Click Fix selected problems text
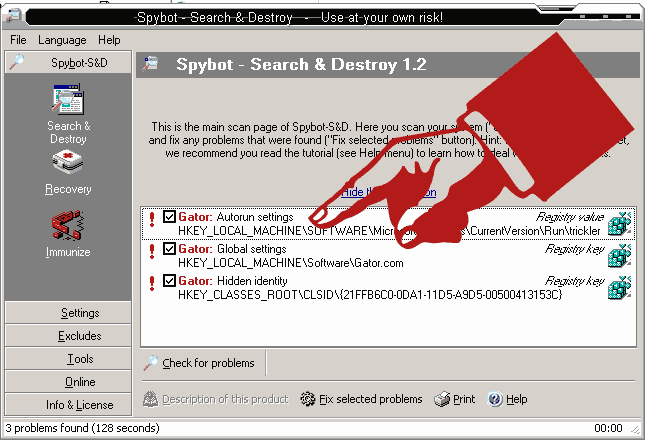Image resolution: width=645 pixels, height=440 pixels. [x=371, y=399]
